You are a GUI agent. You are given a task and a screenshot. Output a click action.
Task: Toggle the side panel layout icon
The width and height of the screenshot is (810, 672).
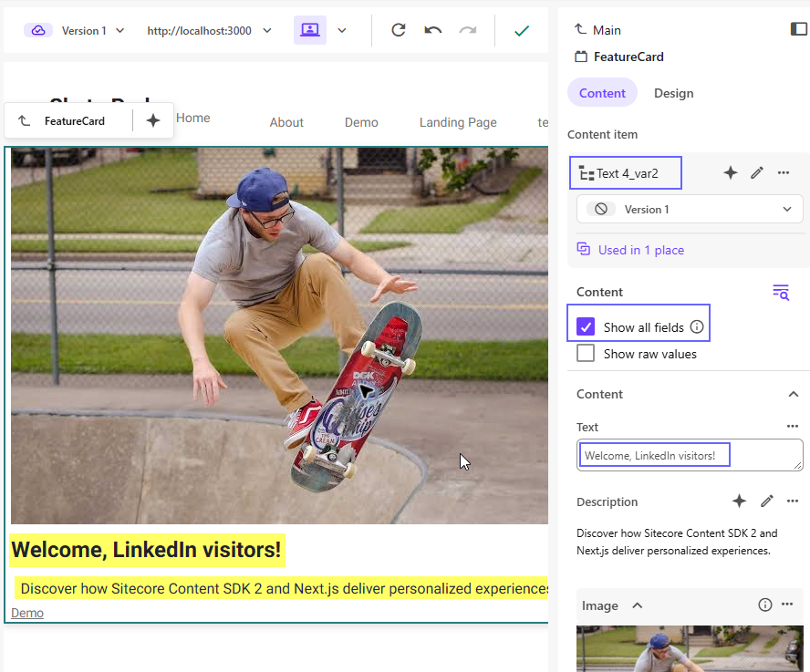(x=799, y=29)
